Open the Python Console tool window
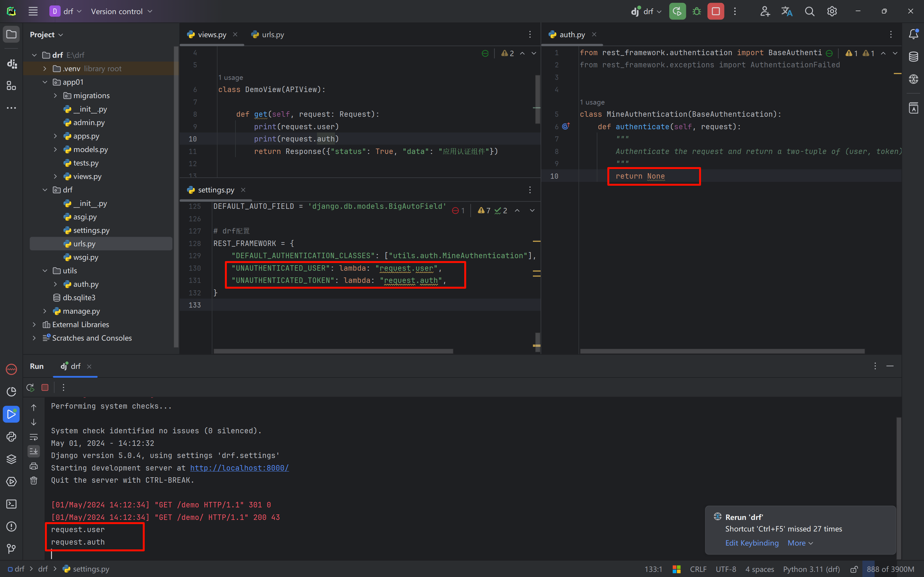The height and width of the screenshot is (577, 924). click(x=12, y=437)
